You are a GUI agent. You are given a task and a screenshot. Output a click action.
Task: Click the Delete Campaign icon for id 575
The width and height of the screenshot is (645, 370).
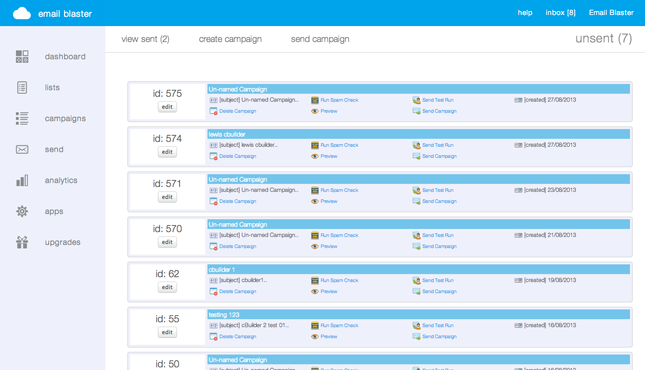pyautogui.click(x=213, y=111)
